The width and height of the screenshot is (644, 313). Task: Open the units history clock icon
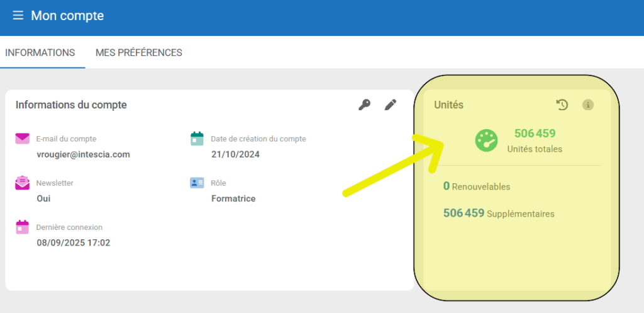(562, 105)
